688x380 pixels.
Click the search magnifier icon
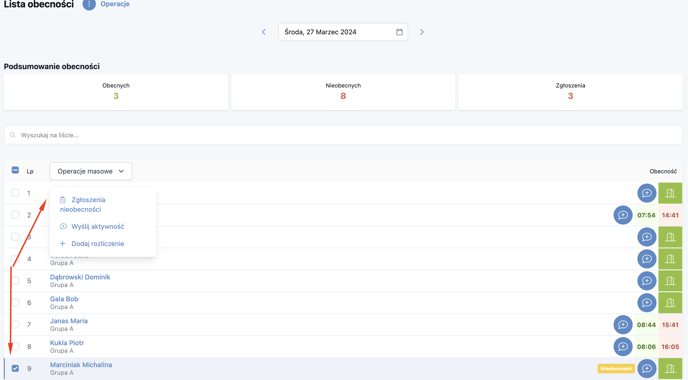coord(13,135)
